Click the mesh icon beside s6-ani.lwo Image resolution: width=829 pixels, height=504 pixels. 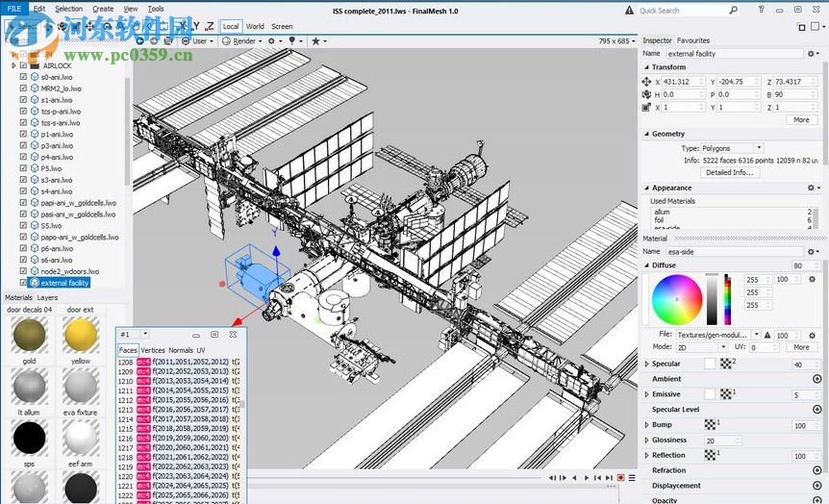pyautogui.click(x=35, y=260)
